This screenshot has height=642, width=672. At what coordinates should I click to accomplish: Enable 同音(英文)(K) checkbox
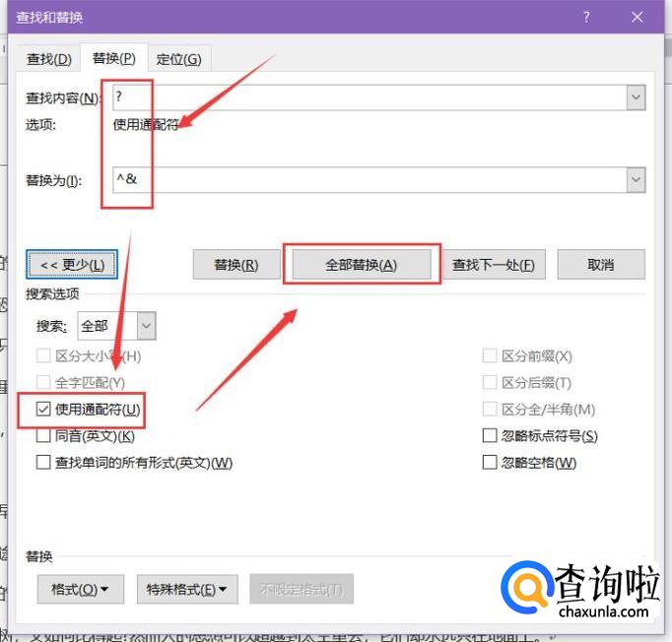(x=43, y=436)
